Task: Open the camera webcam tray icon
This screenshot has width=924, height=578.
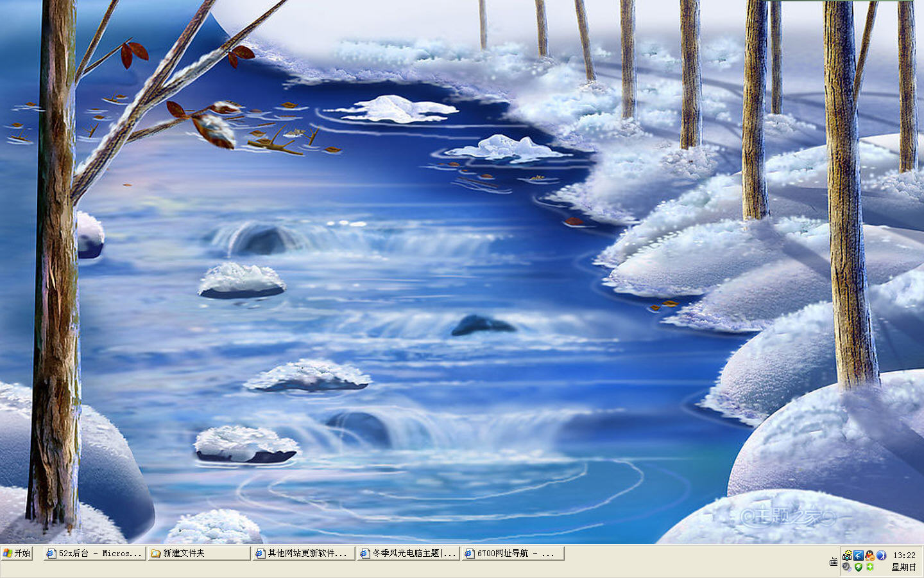Action: [847, 556]
